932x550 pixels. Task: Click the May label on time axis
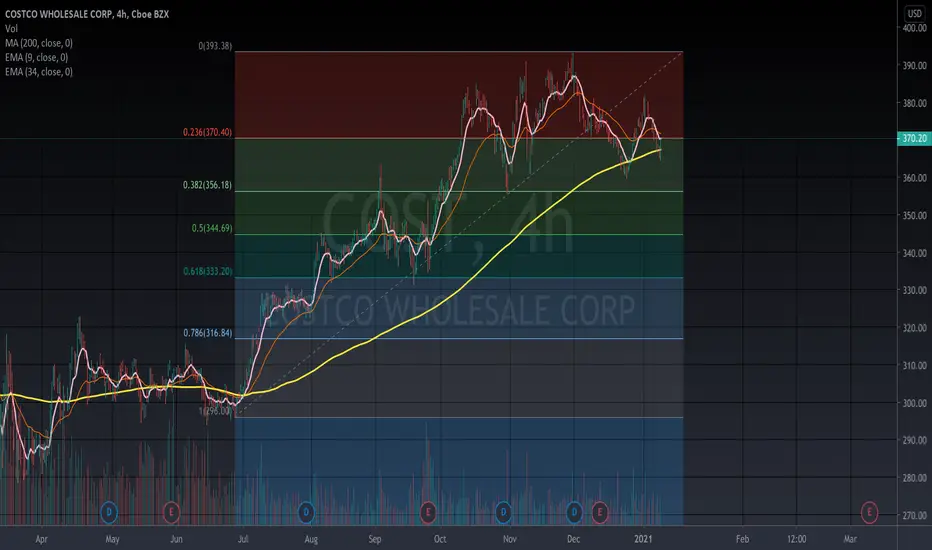pyautogui.click(x=112, y=539)
